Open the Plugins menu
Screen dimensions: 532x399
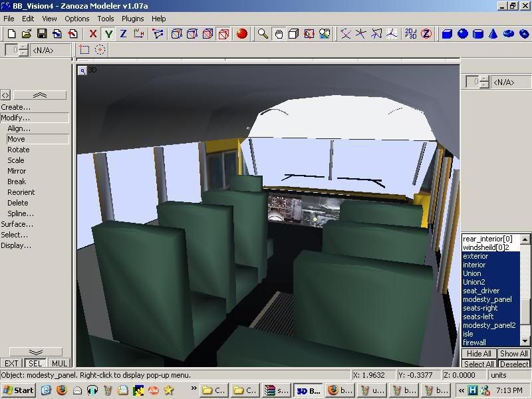tap(133, 19)
